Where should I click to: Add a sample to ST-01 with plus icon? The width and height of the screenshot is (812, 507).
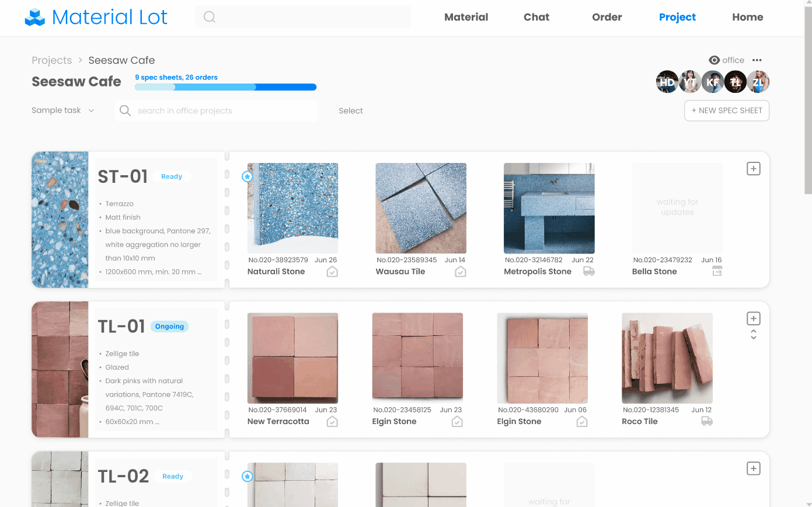754,169
